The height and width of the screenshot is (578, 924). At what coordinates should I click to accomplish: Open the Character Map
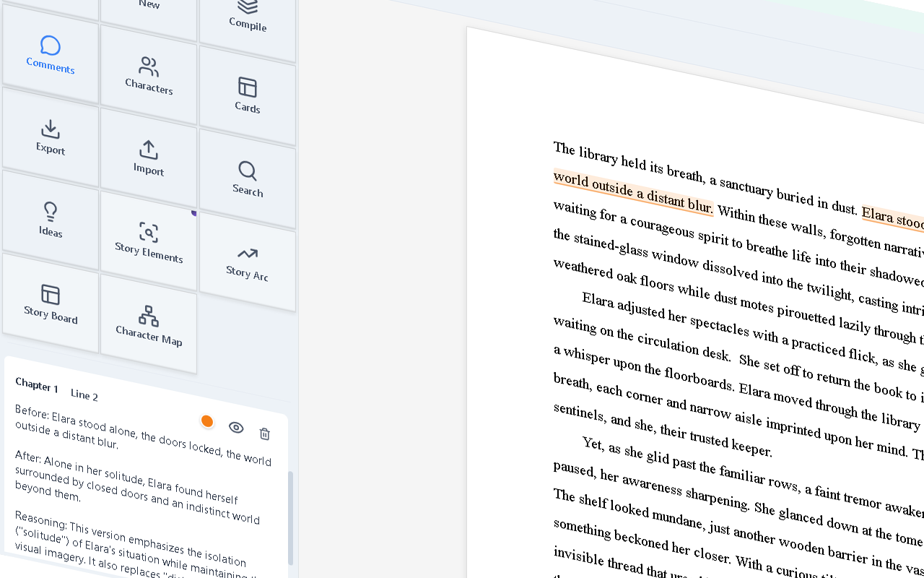click(x=149, y=324)
